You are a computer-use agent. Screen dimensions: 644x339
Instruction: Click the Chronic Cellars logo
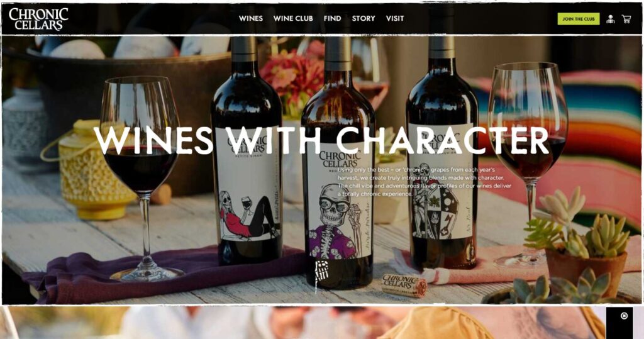point(38,19)
